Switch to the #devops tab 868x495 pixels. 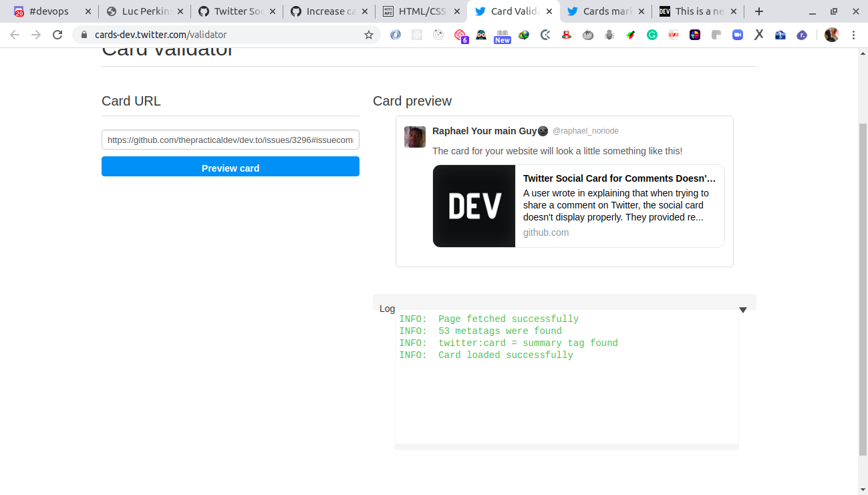tap(48, 11)
